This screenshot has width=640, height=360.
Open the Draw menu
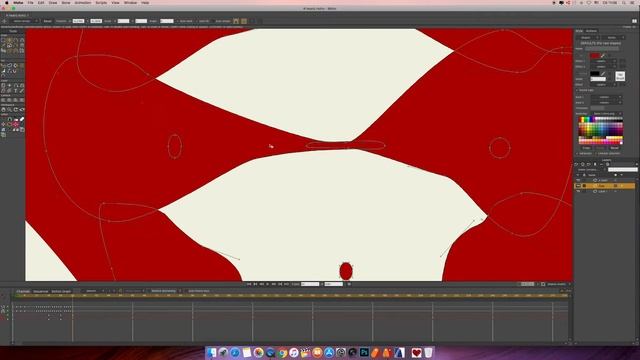(53, 2)
